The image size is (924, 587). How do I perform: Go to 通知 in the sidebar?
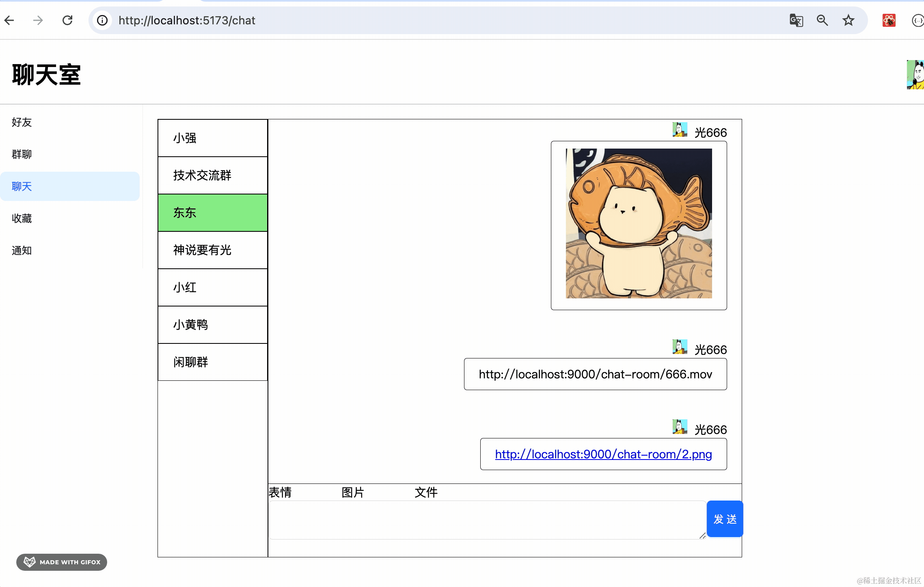(x=22, y=250)
